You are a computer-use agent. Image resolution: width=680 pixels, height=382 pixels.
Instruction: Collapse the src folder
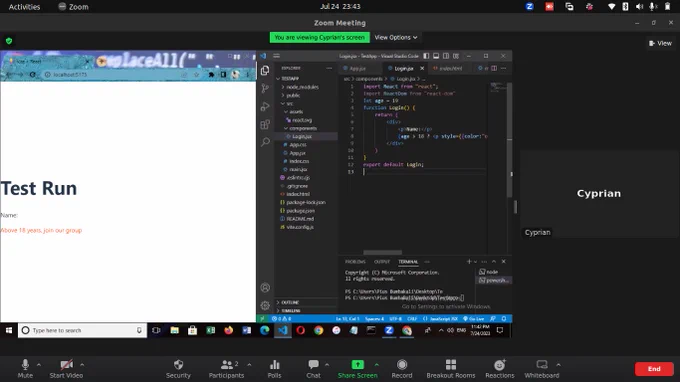[x=289, y=104]
